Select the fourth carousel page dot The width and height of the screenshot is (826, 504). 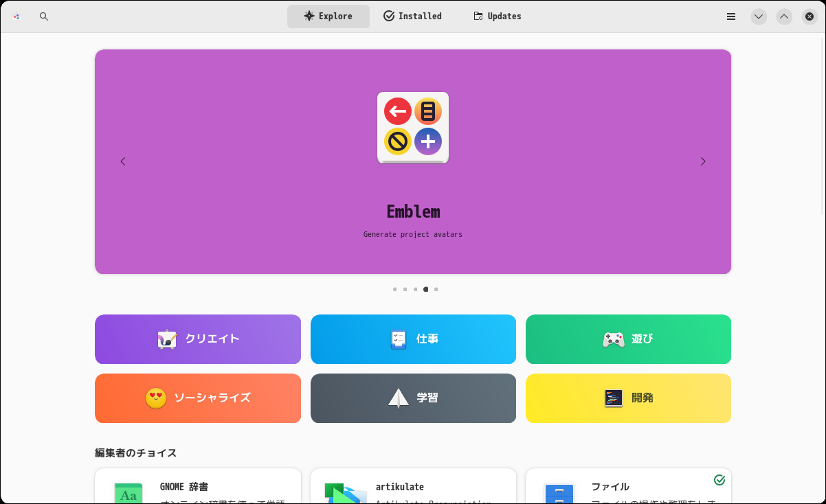425,289
